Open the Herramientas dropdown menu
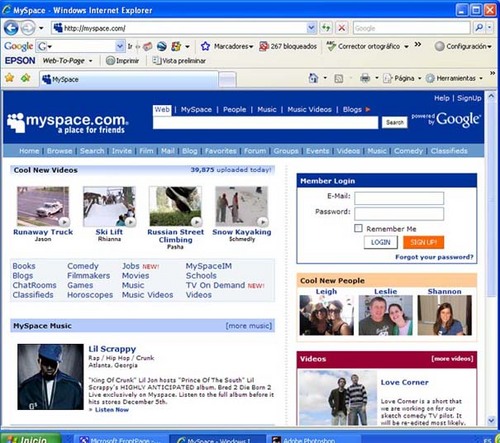Screen dimensions: 500x443 click(x=455, y=78)
